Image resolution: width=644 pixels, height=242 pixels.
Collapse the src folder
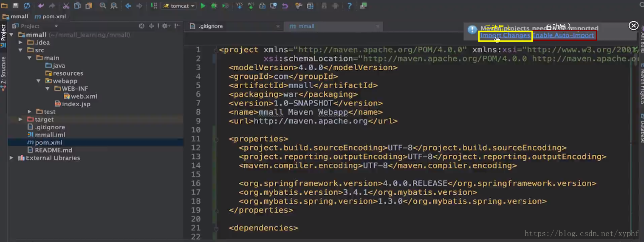click(20, 50)
